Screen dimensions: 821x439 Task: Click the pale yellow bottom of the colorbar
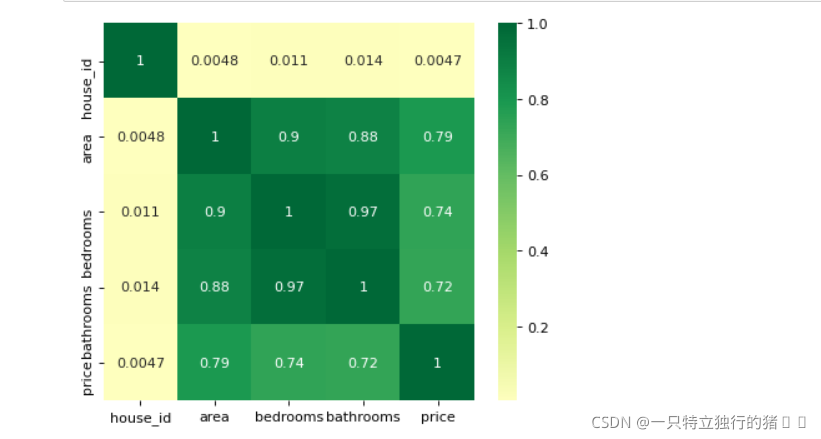pyautogui.click(x=507, y=392)
